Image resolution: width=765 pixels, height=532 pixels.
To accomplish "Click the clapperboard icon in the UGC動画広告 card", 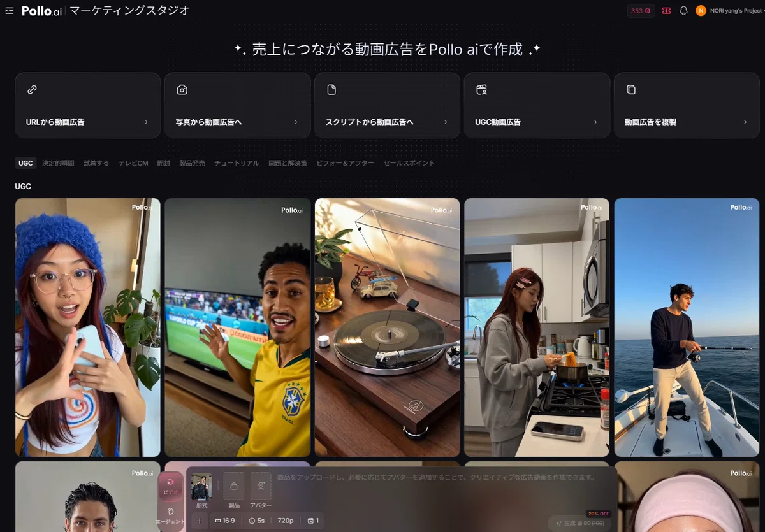I will point(481,90).
